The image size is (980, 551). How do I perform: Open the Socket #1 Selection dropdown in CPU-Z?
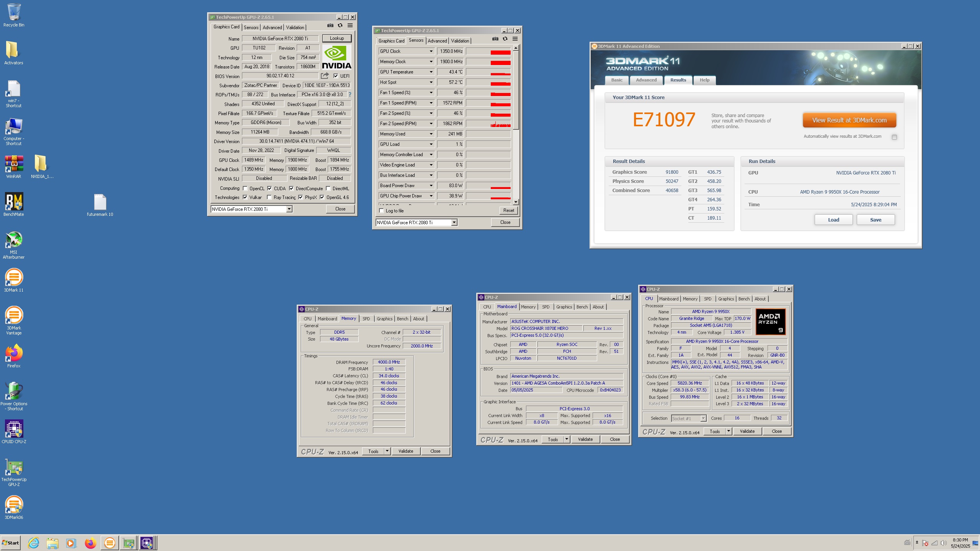(x=703, y=418)
